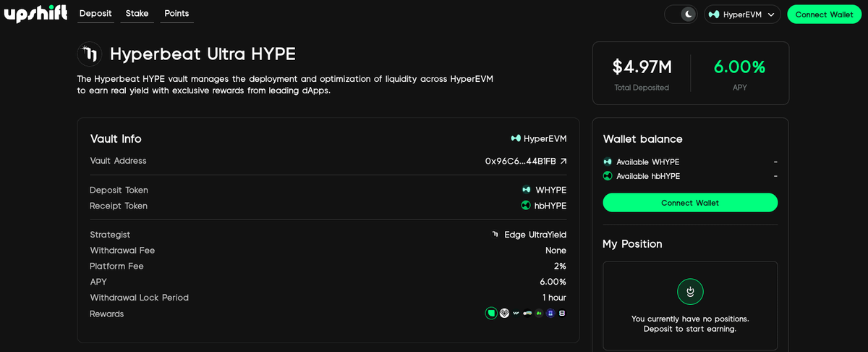Open vault address external link arrow

(x=563, y=162)
